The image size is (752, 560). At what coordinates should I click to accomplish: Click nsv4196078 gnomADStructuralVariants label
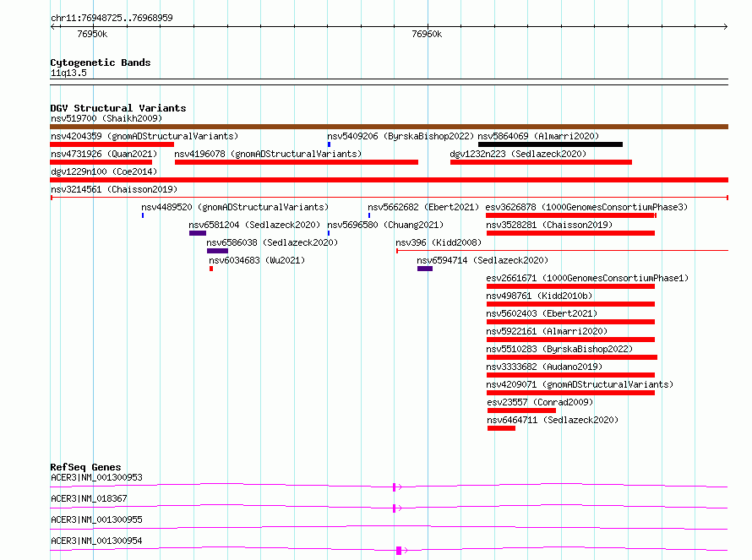coord(268,154)
